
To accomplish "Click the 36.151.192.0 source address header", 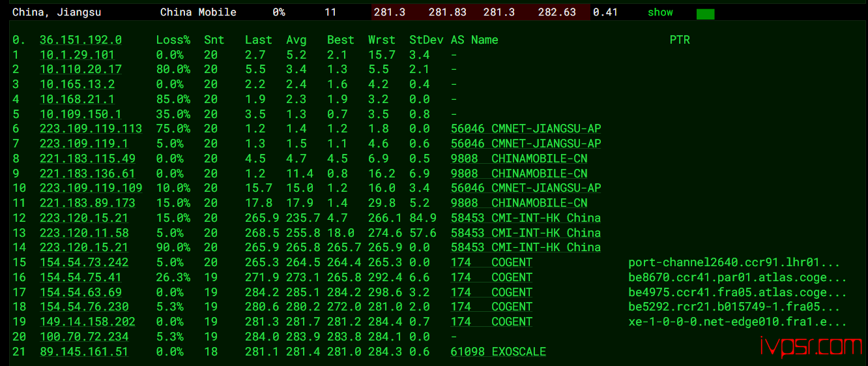I will [x=80, y=40].
